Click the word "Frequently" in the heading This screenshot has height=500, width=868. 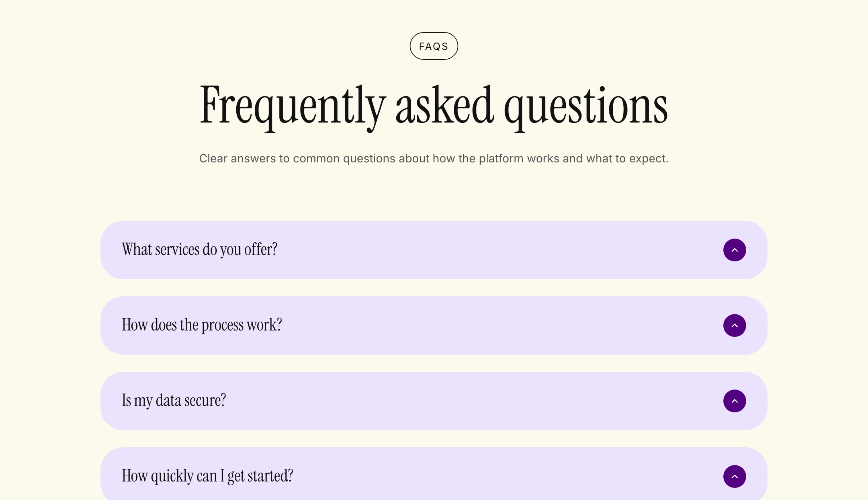293,106
